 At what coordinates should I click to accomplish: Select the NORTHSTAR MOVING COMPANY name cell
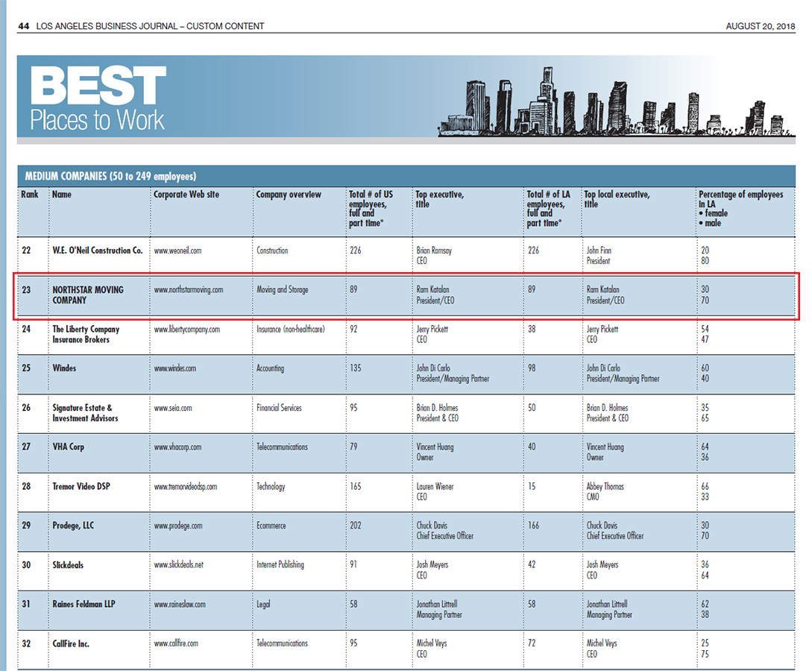point(88,295)
